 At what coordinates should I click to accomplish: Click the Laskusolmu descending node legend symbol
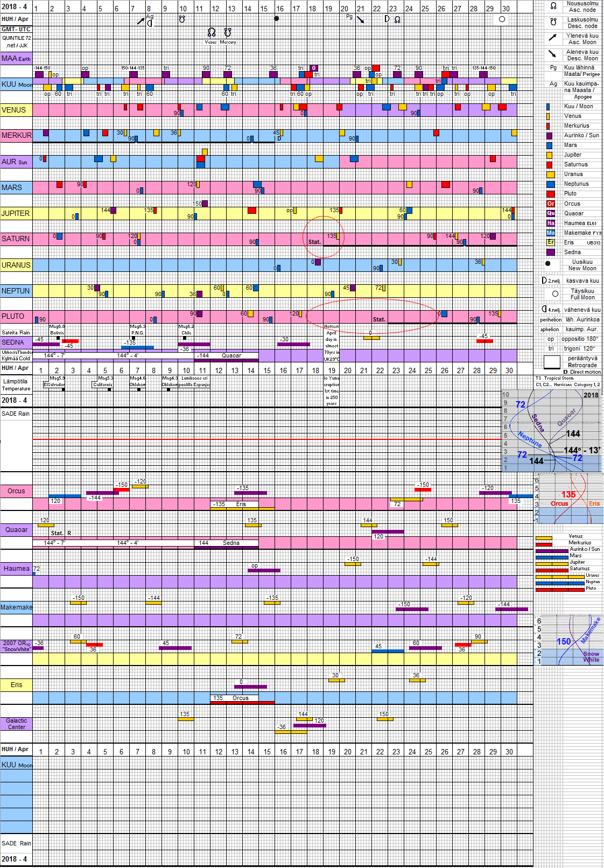tap(553, 23)
